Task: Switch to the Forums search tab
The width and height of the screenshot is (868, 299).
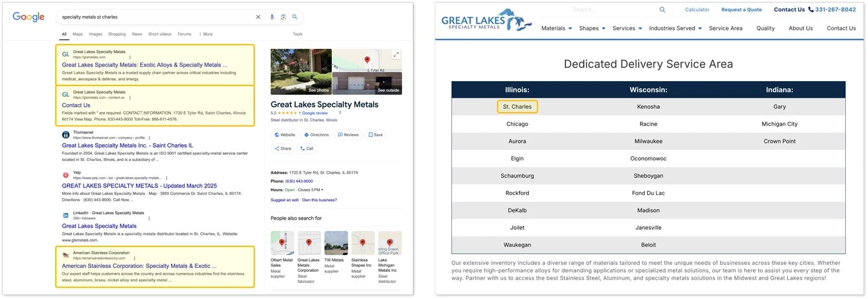Action: point(184,34)
